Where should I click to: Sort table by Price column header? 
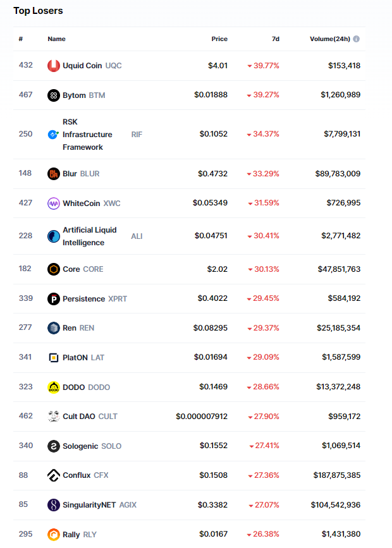pos(219,39)
